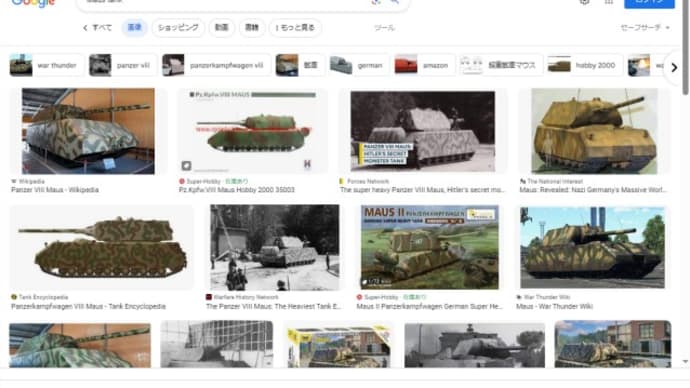Select the 'panzer viii' suggestion chip

pos(122,66)
